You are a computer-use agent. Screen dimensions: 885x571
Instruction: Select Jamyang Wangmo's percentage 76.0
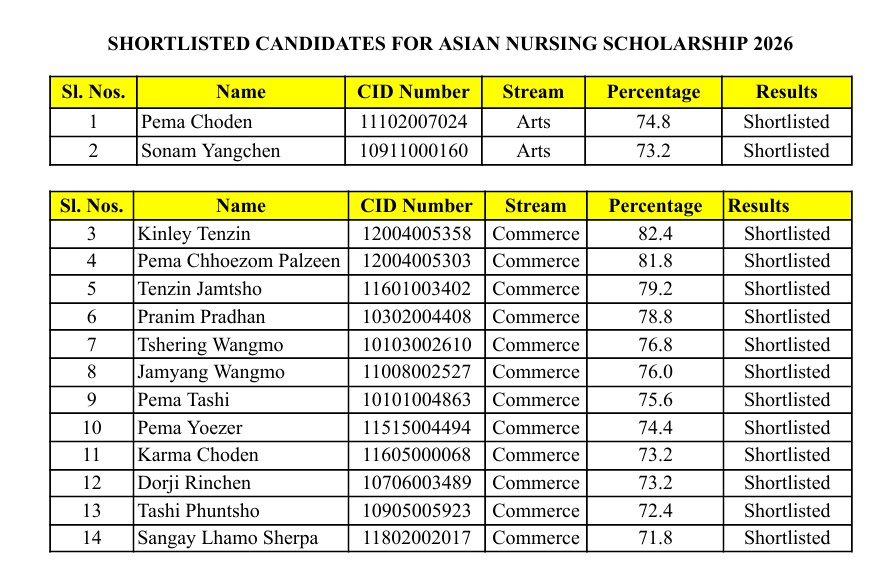(x=655, y=372)
